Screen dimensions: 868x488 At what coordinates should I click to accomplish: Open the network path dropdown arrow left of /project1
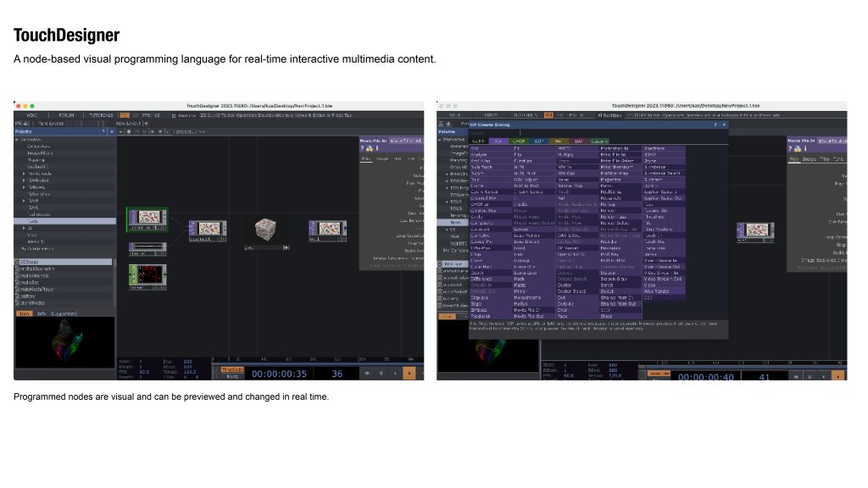(x=160, y=131)
